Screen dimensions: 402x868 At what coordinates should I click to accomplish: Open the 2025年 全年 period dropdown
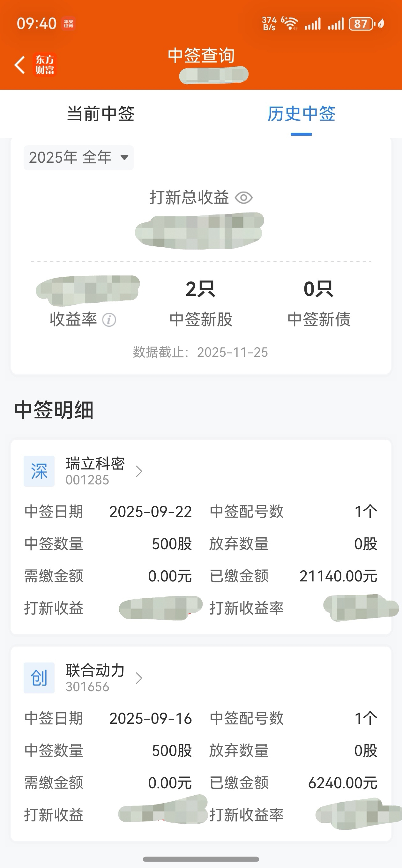pyautogui.click(x=78, y=158)
